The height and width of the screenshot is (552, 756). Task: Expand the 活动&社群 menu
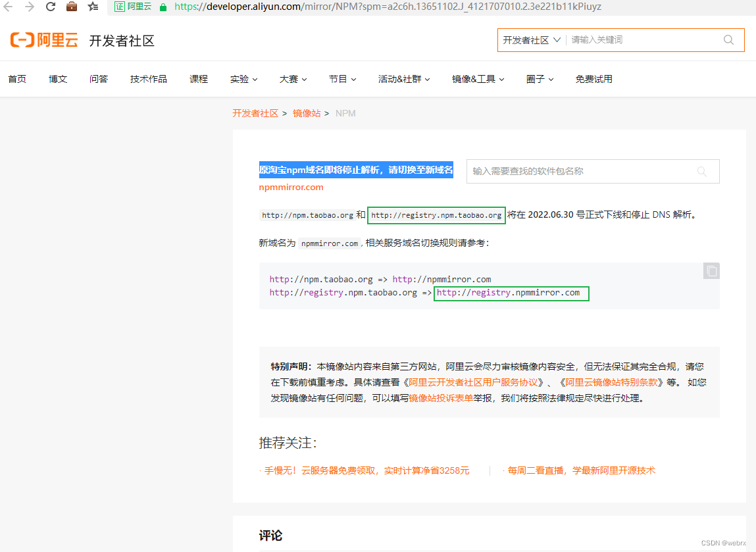pyautogui.click(x=404, y=79)
